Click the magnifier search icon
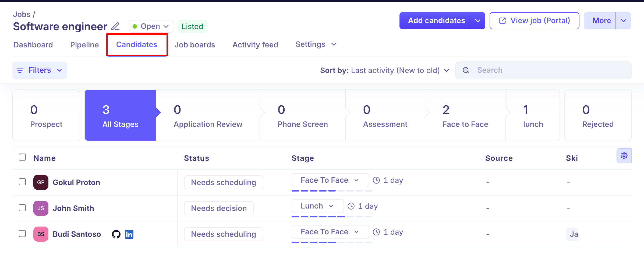644x278 pixels. [466, 70]
